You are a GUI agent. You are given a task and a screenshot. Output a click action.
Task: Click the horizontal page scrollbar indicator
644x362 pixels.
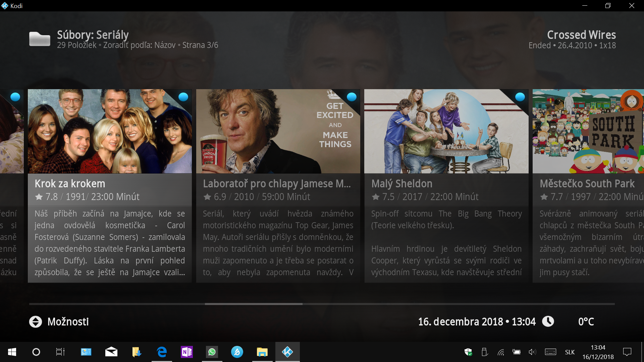pos(254,304)
